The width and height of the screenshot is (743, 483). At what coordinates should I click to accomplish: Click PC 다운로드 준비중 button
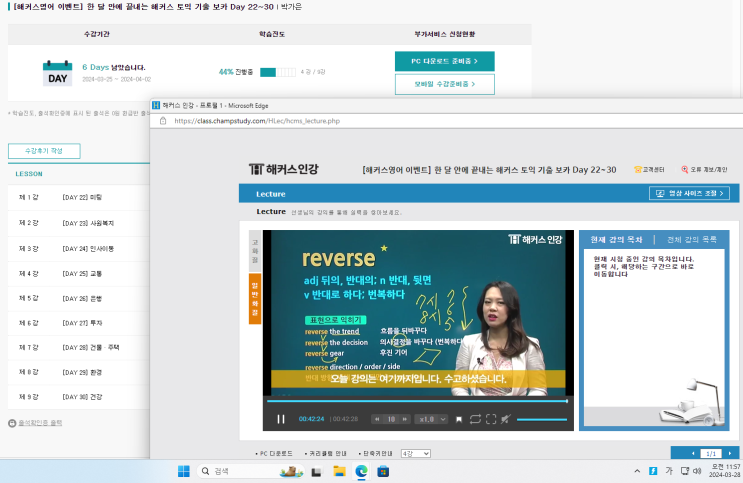coord(444,61)
